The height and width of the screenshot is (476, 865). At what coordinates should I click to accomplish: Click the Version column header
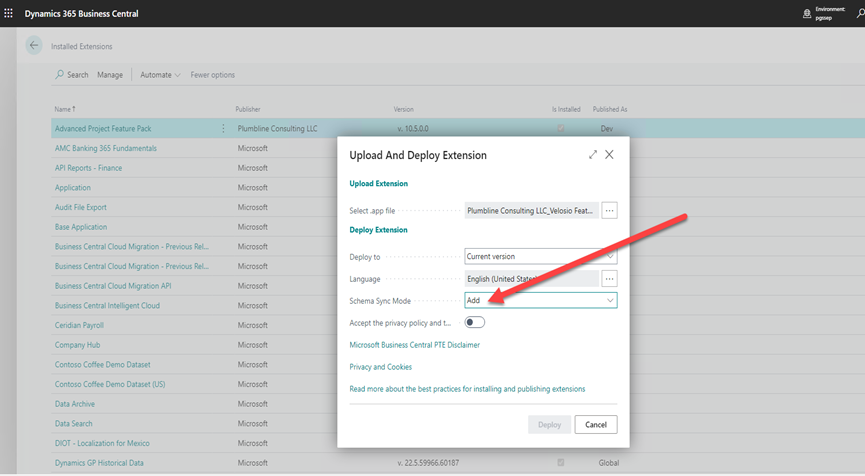tap(403, 109)
